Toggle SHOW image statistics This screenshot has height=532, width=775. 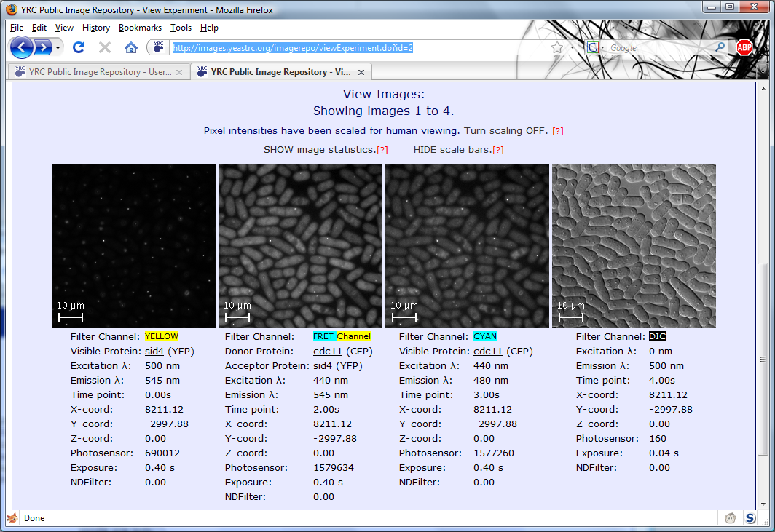319,149
